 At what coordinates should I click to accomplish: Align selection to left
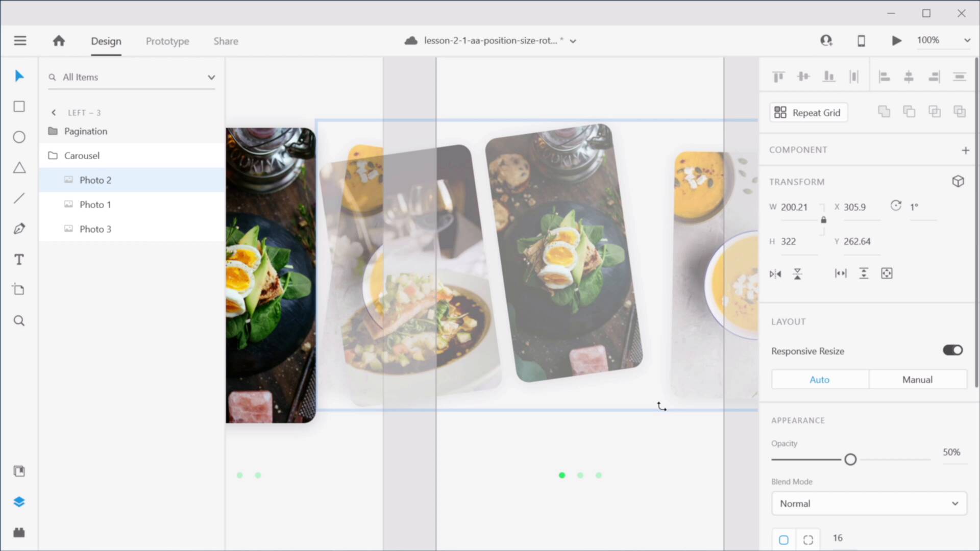884,77
